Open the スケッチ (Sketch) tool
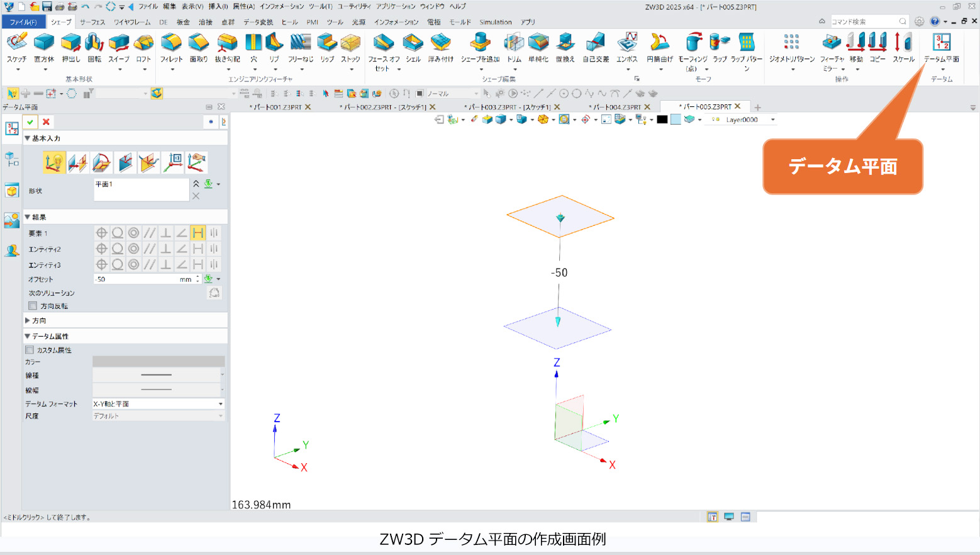The image size is (980, 555). pos(17,48)
